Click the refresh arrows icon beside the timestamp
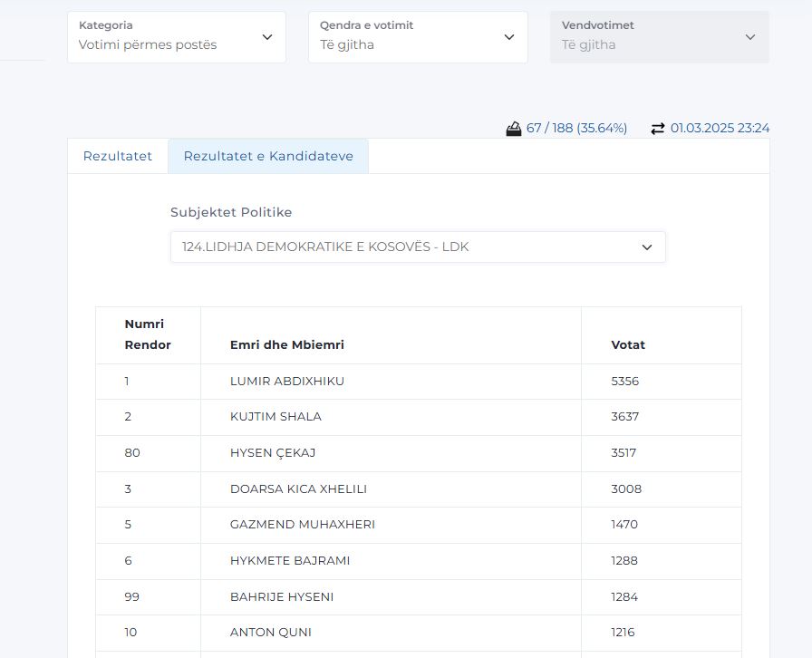The height and width of the screenshot is (658, 812). 658,129
